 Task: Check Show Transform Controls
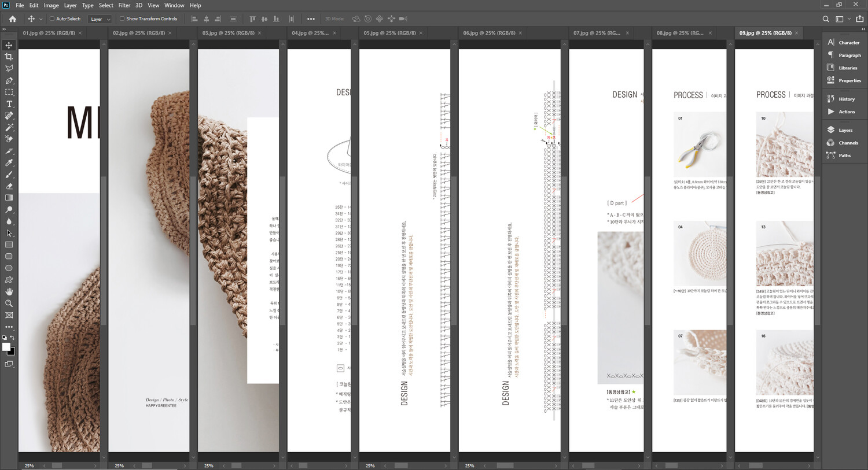(x=122, y=19)
